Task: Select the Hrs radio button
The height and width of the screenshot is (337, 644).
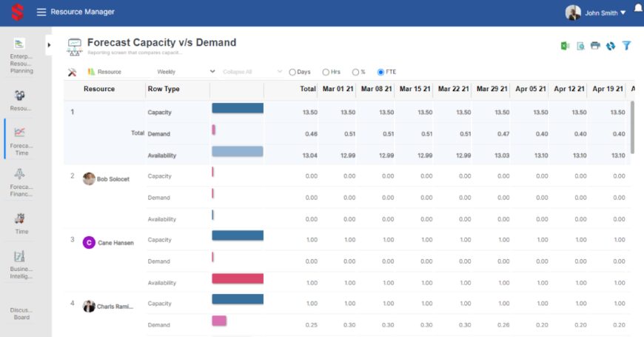Action: point(326,72)
